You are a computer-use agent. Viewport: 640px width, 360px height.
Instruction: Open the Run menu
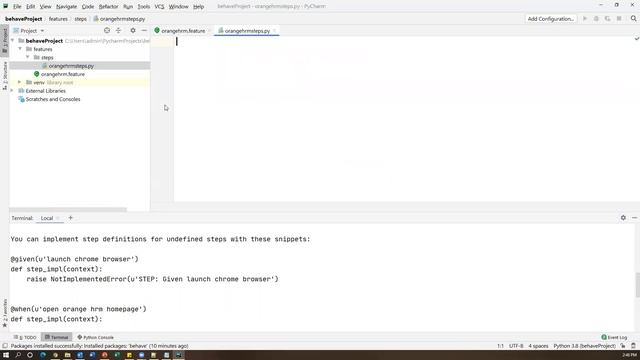128,7
